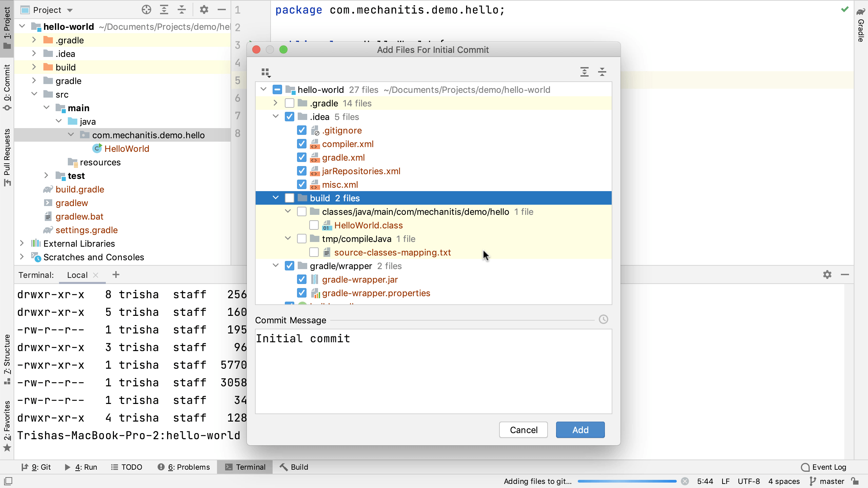Add a new Terminal session with plus icon

click(x=116, y=274)
